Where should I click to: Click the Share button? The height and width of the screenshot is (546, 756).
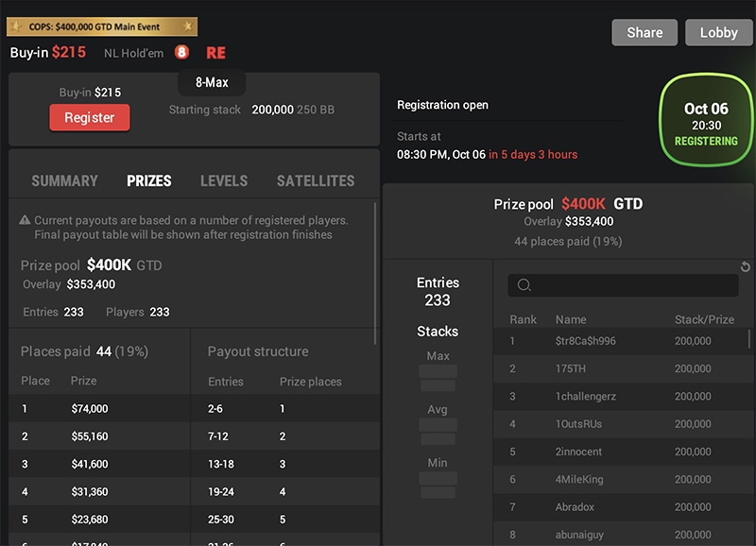pos(644,32)
